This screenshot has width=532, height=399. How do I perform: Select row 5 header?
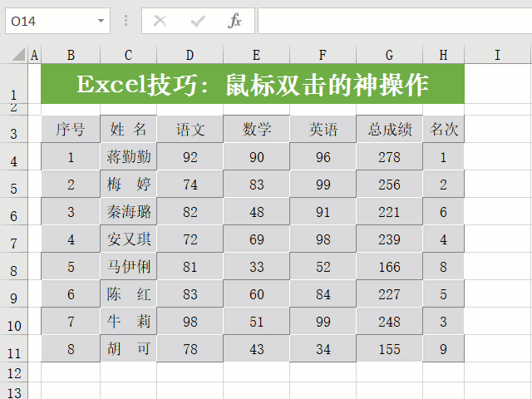(13, 184)
